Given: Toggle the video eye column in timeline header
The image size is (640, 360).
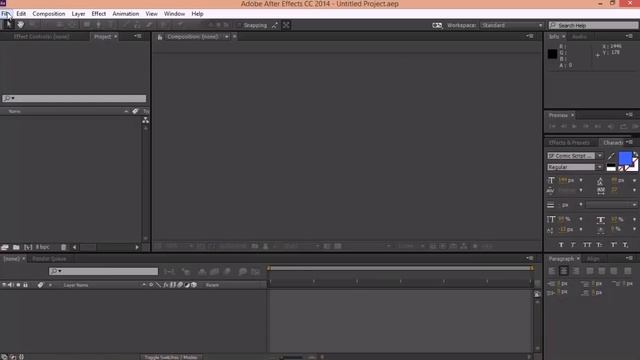Looking at the screenshot, I should [4, 285].
